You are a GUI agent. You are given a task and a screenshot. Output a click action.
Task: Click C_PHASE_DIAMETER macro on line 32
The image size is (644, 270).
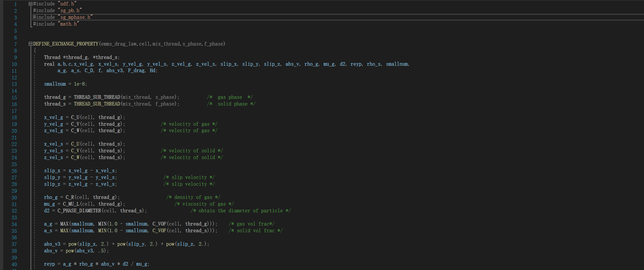tap(79, 211)
